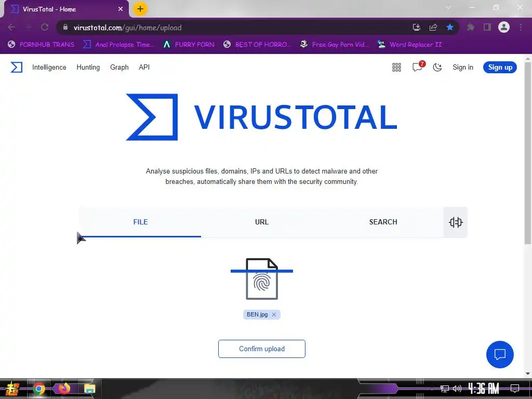Select the FILE tab

click(140, 222)
